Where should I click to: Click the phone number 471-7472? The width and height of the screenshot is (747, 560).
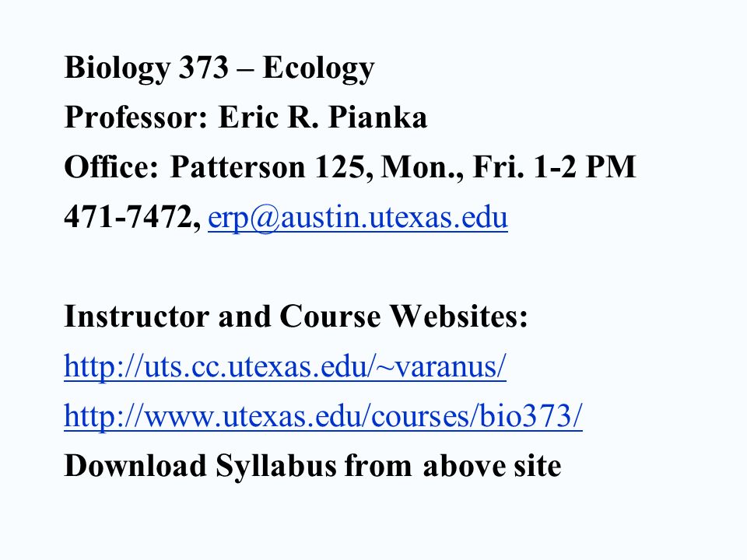(x=127, y=217)
